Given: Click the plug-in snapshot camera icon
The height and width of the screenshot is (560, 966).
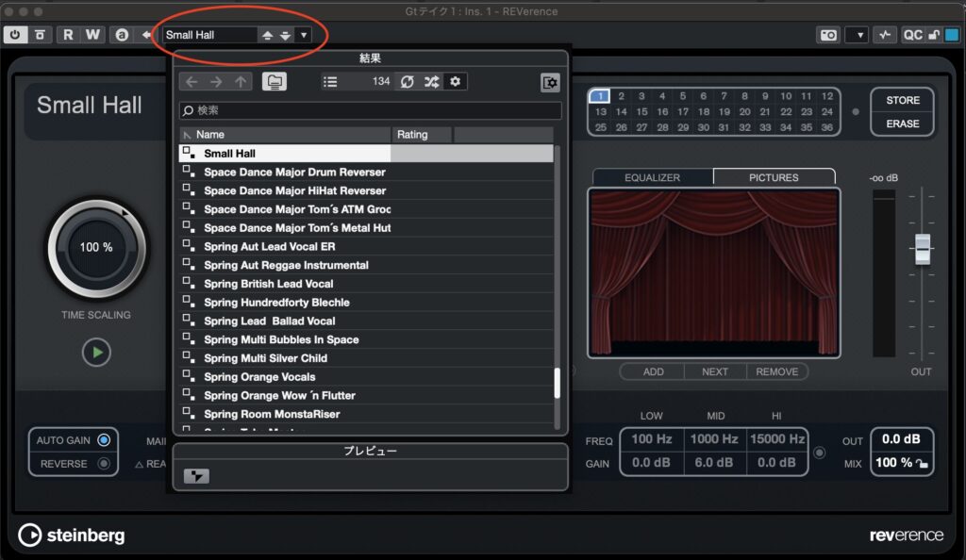Looking at the screenshot, I should coord(828,35).
